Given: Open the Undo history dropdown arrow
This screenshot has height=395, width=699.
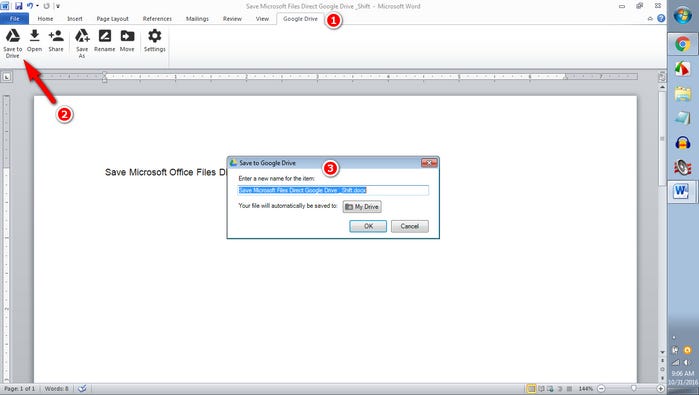Looking at the screenshot, I should [x=37, y=6].
